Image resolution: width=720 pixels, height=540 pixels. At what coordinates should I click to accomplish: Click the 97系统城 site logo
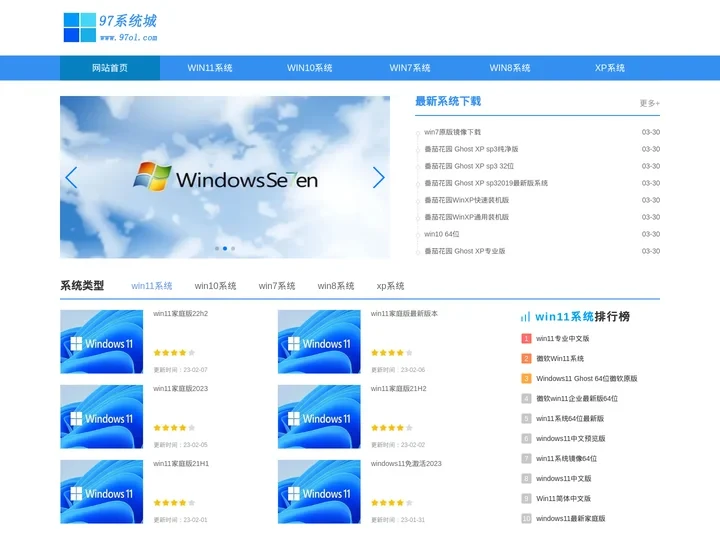click(110, 28)
